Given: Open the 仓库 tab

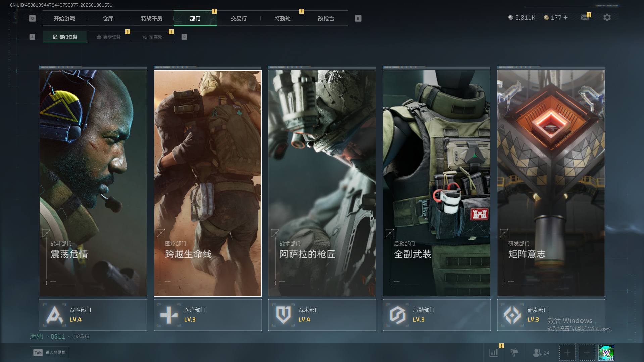Looking at the screenshot, I should [x=108, y=18].
